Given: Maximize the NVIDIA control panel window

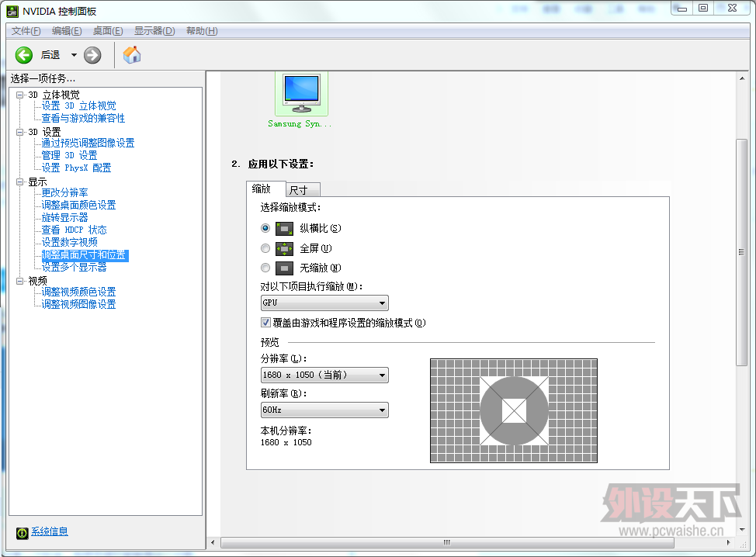Looking at the screenshot, I should [x=703, y=9].
